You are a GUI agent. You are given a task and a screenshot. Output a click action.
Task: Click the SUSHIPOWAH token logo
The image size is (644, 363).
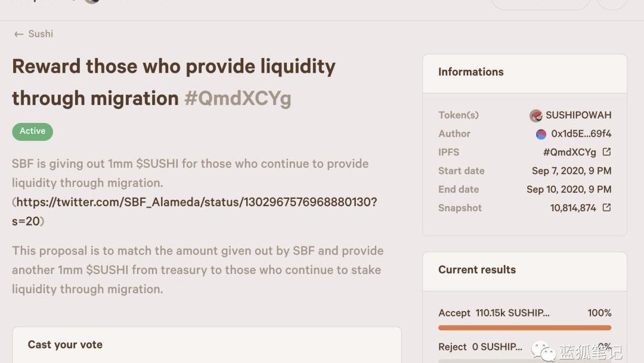tap(535, 115)
